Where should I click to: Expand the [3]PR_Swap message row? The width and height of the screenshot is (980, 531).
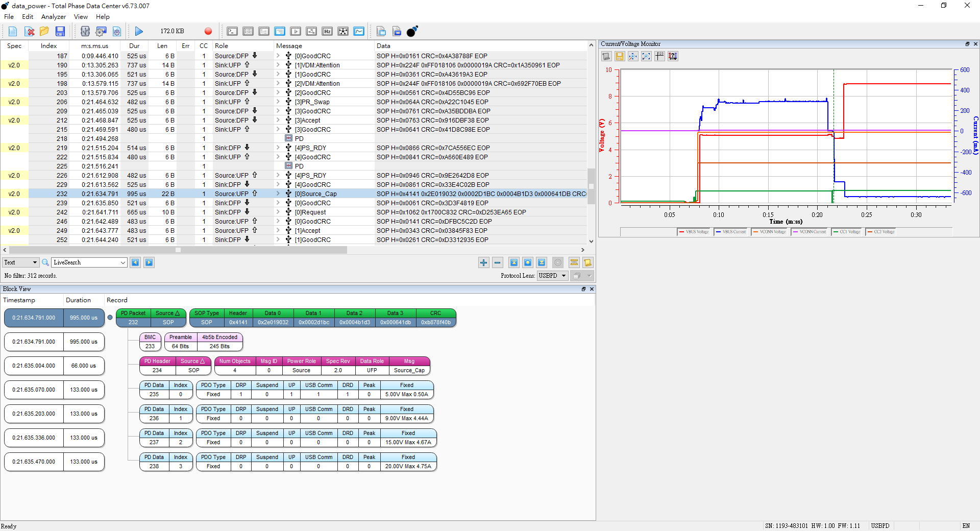(x=278, y=102)
